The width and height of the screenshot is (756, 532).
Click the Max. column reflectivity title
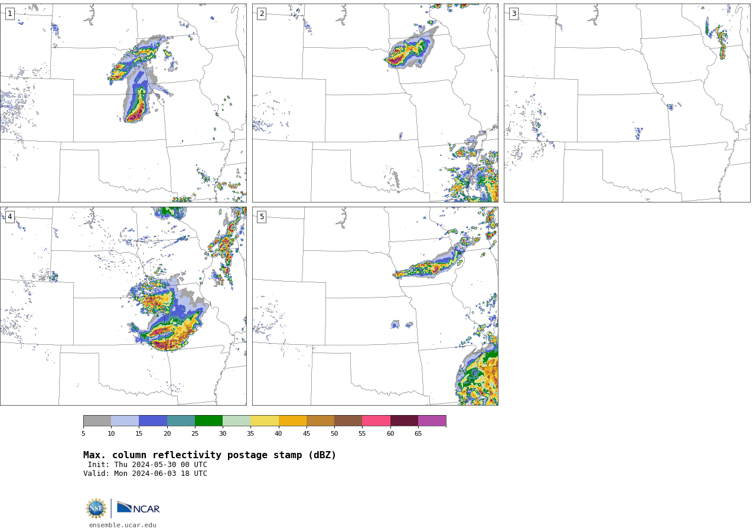(x=210, y=455)
